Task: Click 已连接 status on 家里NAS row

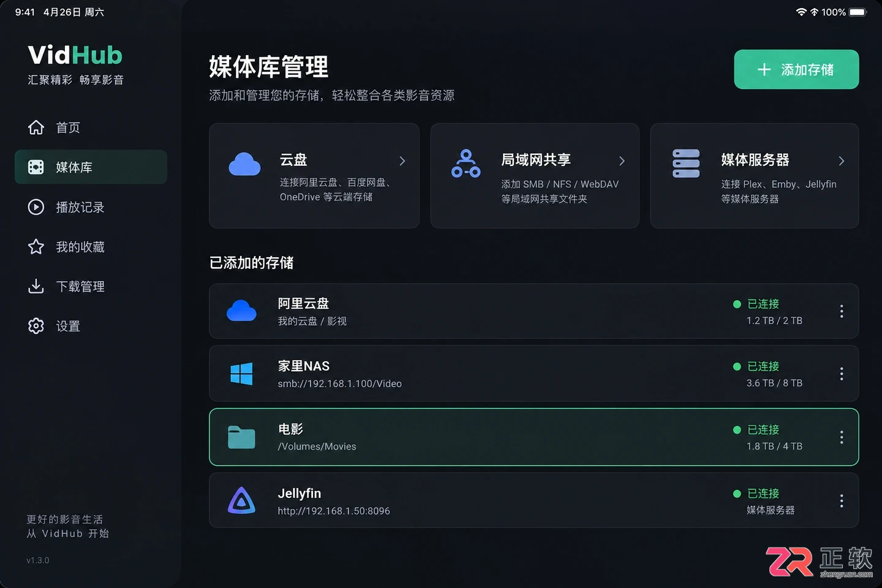Action: point(756,366)
